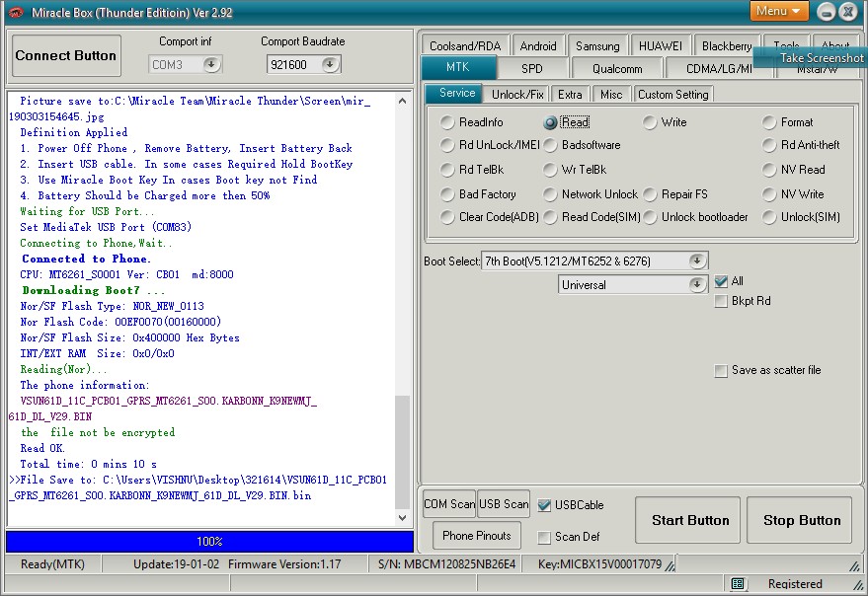Close the Miracle Box window

tap(848, 12)
